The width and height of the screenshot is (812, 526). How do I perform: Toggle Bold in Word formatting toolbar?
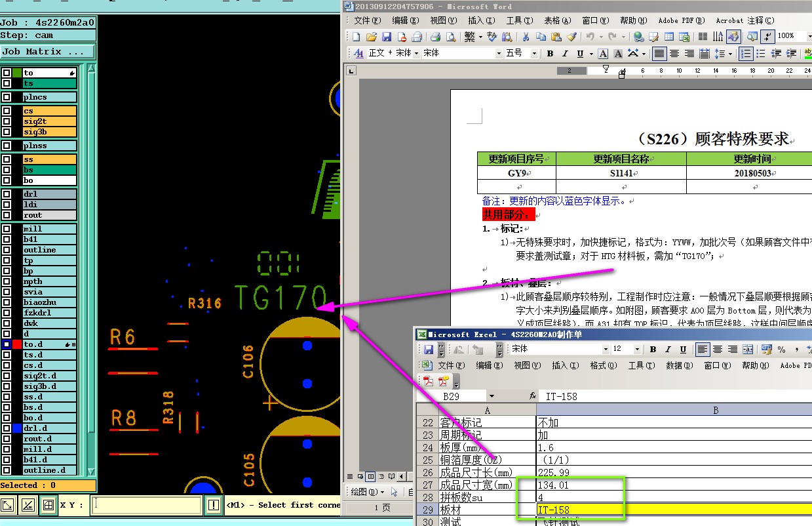pos(551,53)
